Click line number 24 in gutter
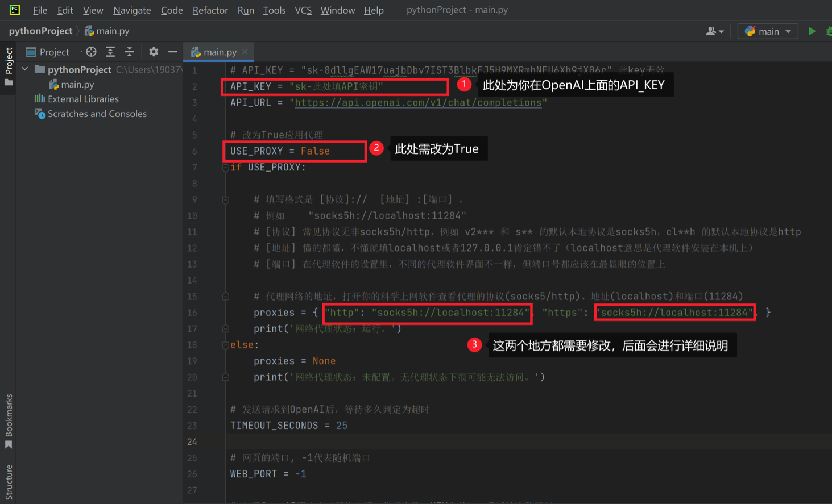832x504 pixels. tap(192, 441)
